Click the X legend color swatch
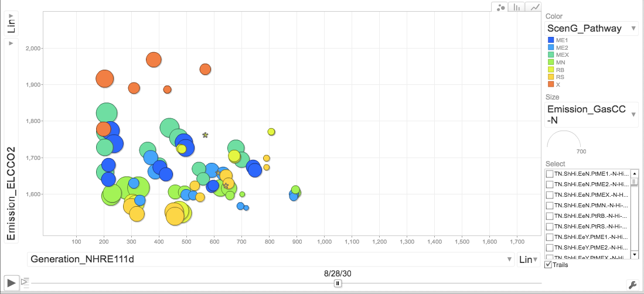 click(x=551, y=84)
